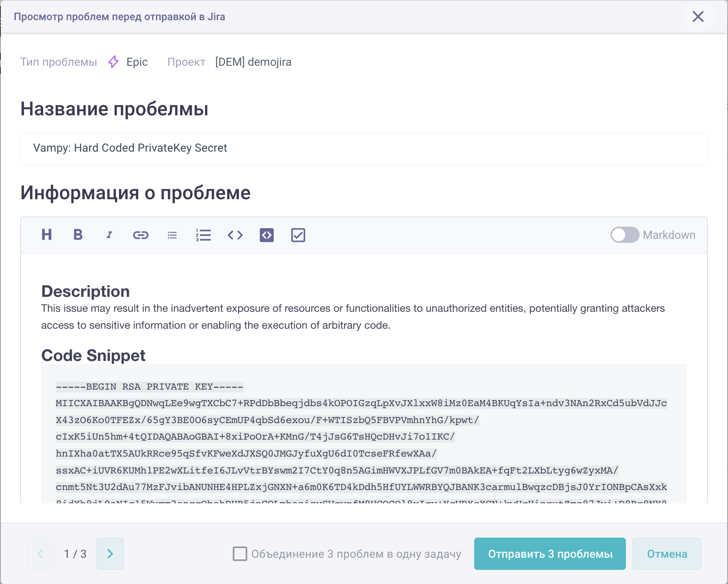Insert a bulleted list

(x=172, y=235)
